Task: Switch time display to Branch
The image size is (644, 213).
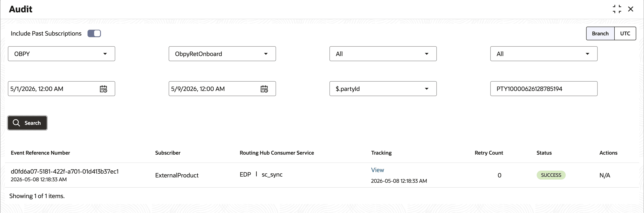Action: 600,33
